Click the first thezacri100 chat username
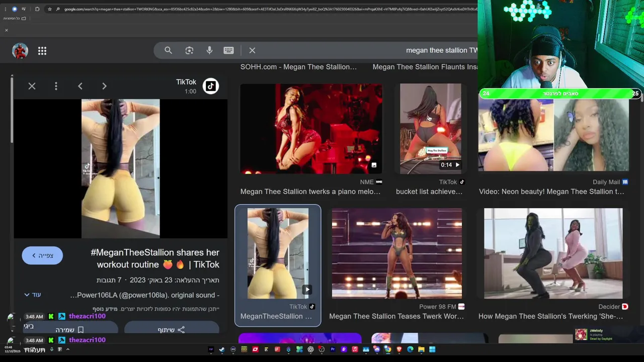 coord(87,316)
